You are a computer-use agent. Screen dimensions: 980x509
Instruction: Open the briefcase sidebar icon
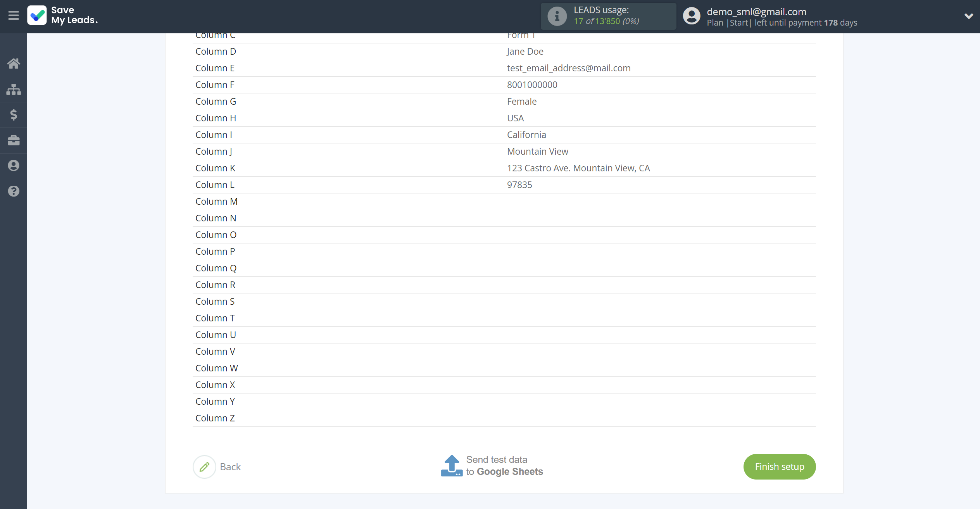tap(14, 140)
